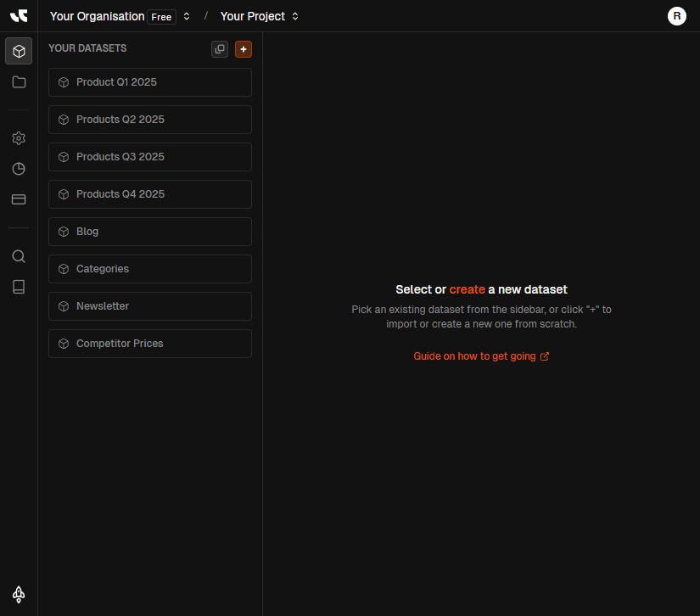The width and height of the screenshot is (700, 616).
Task: Select the Datasets cube icon in sidebar
Action: click(18, 51)
